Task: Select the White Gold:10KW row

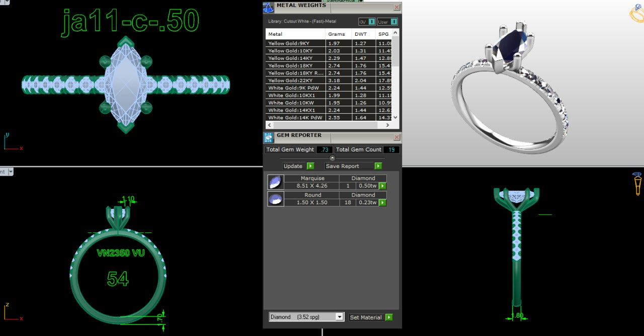Action: point(329,103)
